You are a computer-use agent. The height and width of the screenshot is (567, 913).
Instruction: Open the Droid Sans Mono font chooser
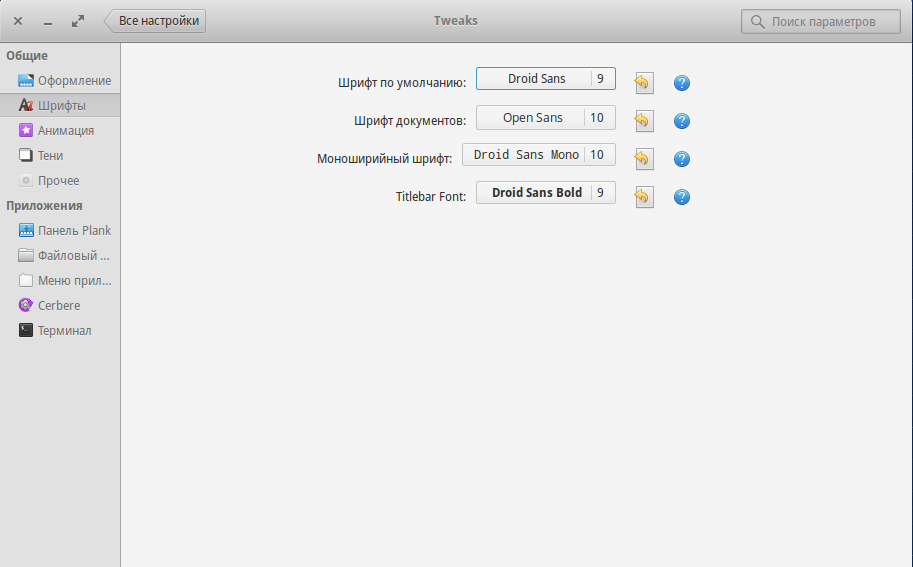539,155
